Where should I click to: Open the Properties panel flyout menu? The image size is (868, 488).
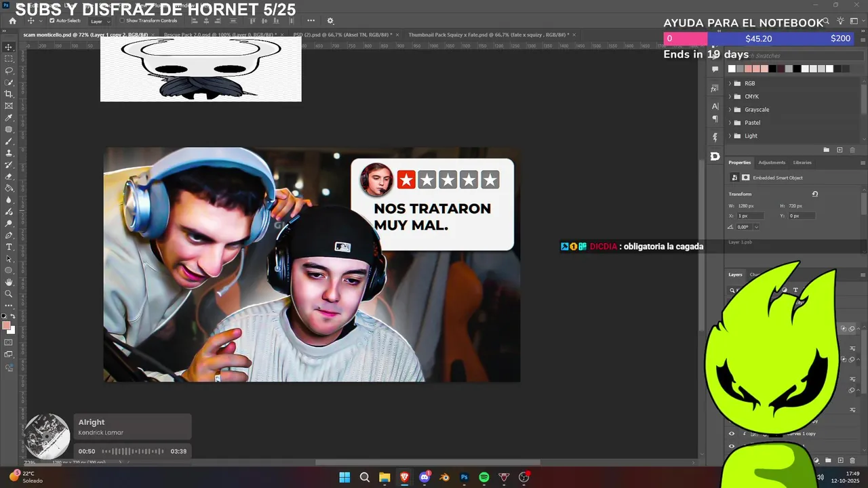(x=863, y=163)
